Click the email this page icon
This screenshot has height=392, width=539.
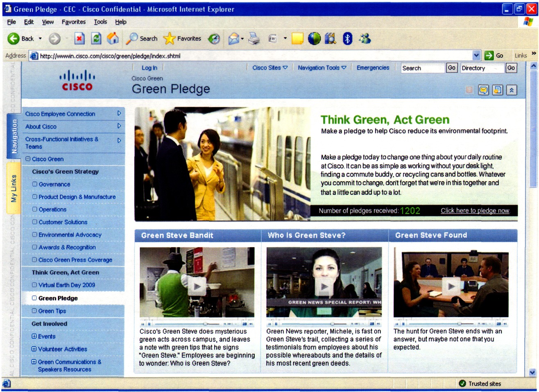(x=483, y=90)
